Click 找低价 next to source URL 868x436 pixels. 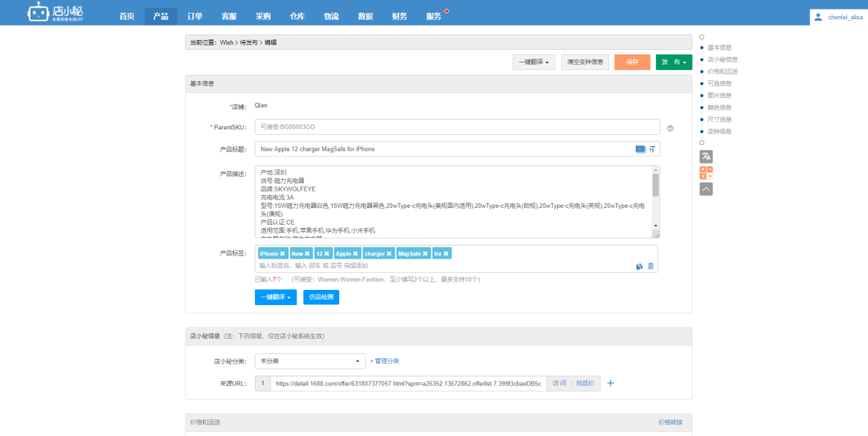coord(585,383)
